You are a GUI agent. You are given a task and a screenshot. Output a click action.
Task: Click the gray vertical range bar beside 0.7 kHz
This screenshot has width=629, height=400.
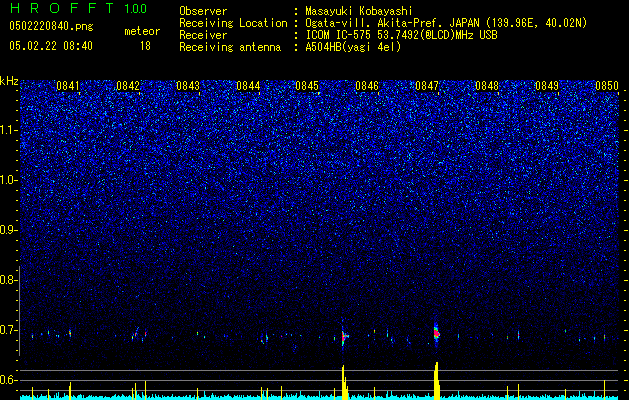pyautogui.click(x=19, y=310)
